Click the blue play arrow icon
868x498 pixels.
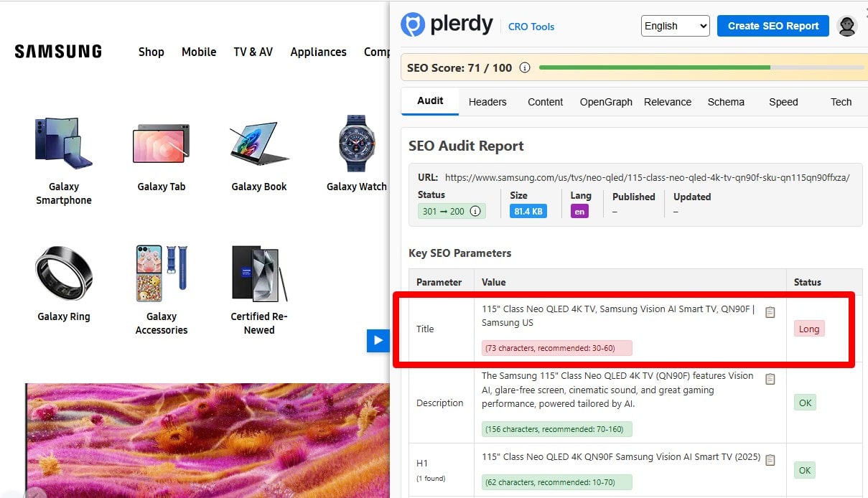(378, 341)
